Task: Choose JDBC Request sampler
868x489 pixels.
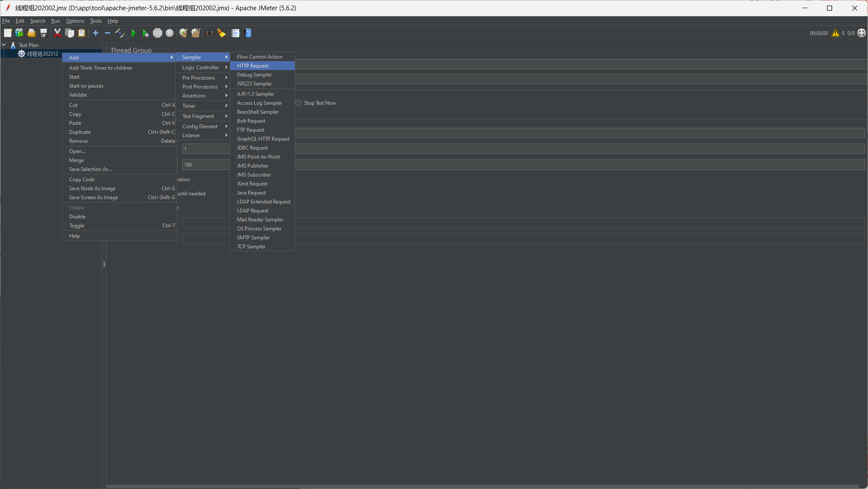Action: tap(262, 147)
